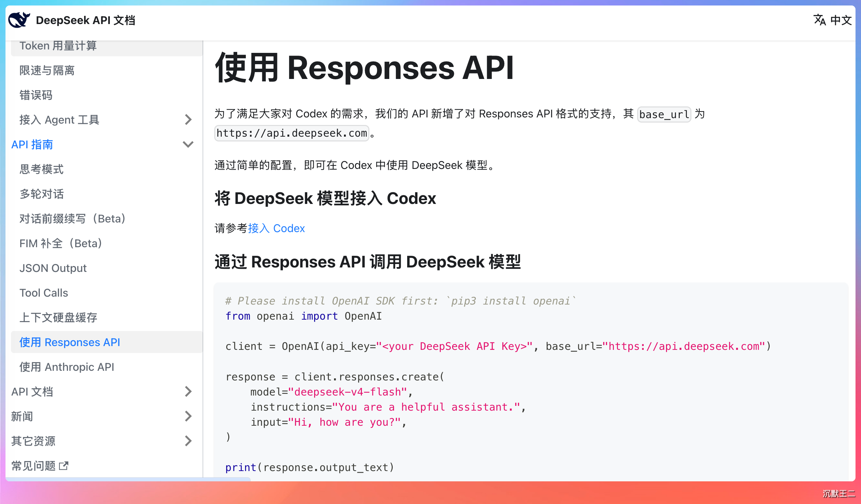Image resolution: width=861 pixels, height=504 pixels.
Task: Open the 上下文硬盘缓存 guide
Action: [x=107, y=318]
